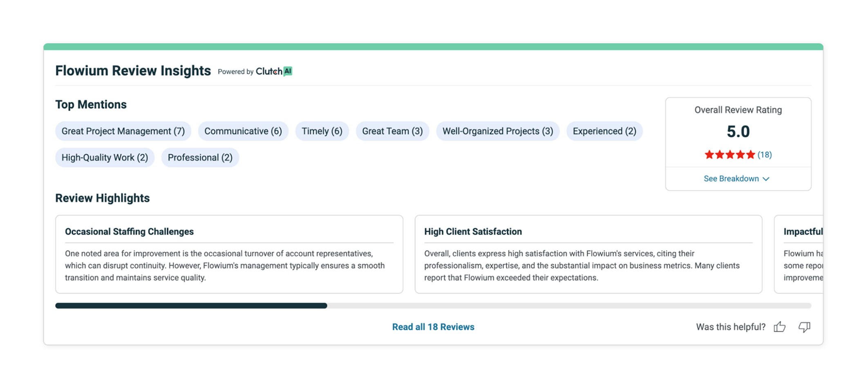This screenshot has width=868, height=391.
Task: Select the Great Project Management (7) tag
Action: [x=123, y=131]
